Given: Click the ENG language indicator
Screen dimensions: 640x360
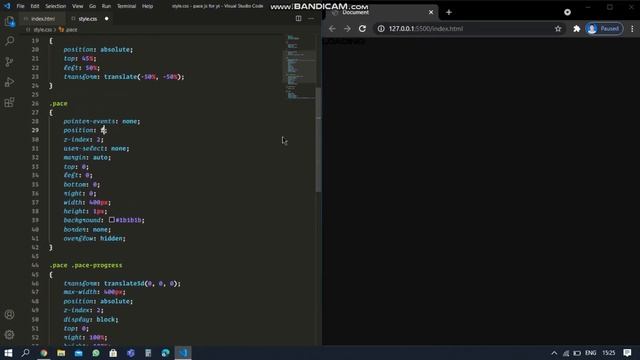Looking at the screenshot, I should [591, 353].
